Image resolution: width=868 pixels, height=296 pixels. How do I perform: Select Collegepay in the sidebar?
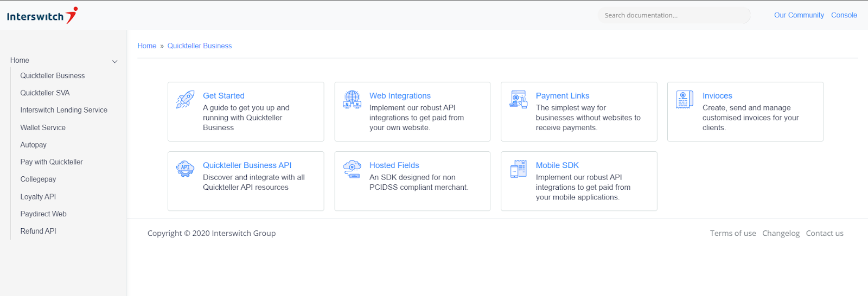pos(38,179)
